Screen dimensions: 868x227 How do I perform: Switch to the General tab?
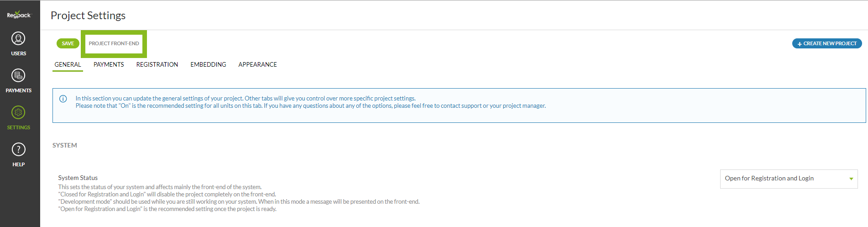[x=68, y=64]
